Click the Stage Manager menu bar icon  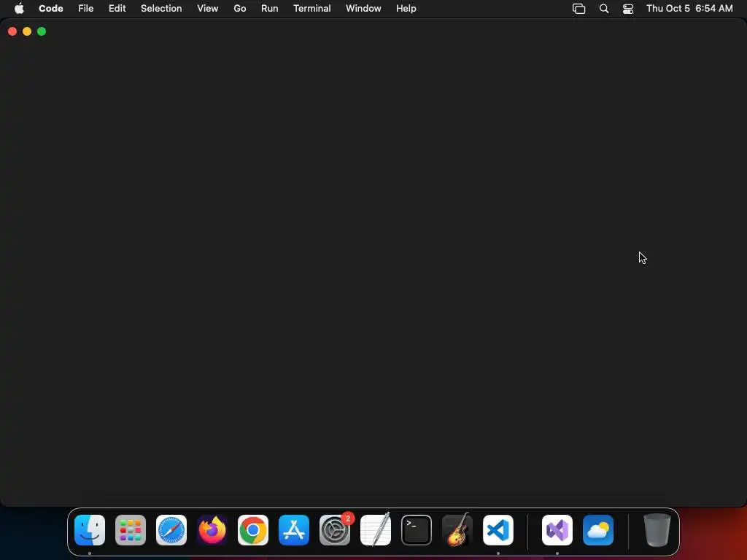tap(578, 9)
